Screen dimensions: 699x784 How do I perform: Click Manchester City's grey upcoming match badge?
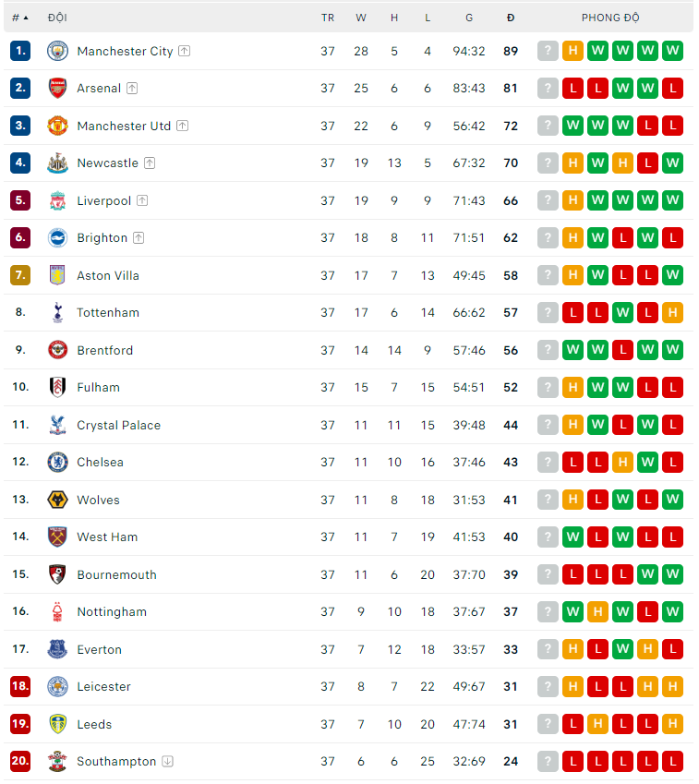click(548, 51)
